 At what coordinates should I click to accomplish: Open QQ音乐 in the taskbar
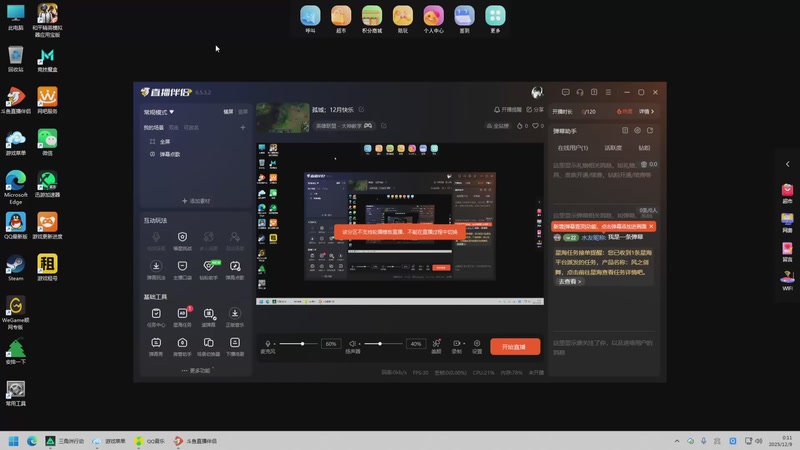[x=149, y=441]
